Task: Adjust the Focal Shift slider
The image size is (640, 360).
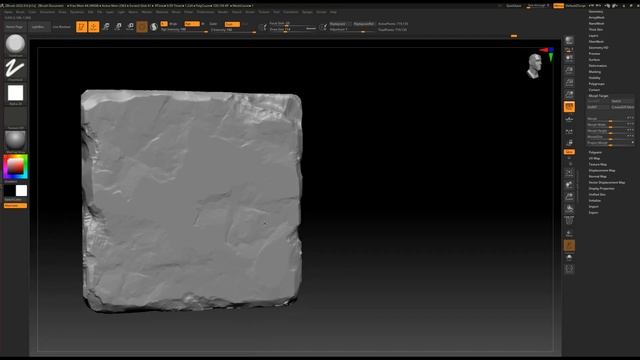Action: [293, 24]
